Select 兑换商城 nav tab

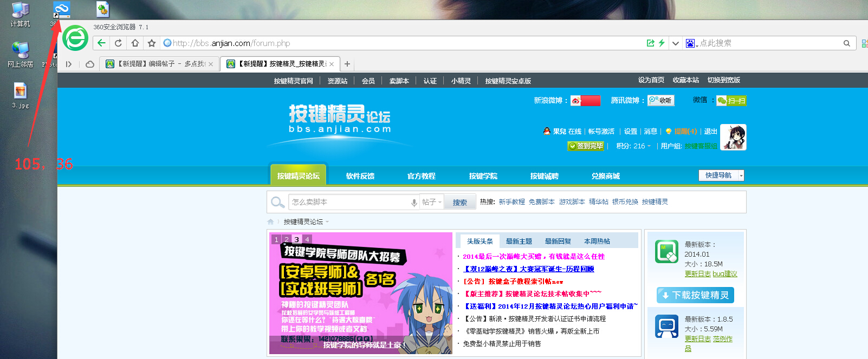click(x=605, y=176)
